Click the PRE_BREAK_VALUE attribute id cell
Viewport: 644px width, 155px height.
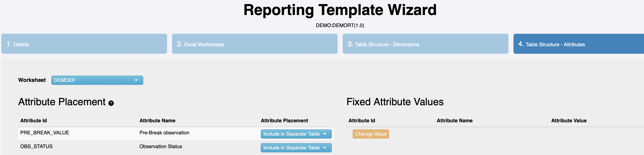(45, 132)
